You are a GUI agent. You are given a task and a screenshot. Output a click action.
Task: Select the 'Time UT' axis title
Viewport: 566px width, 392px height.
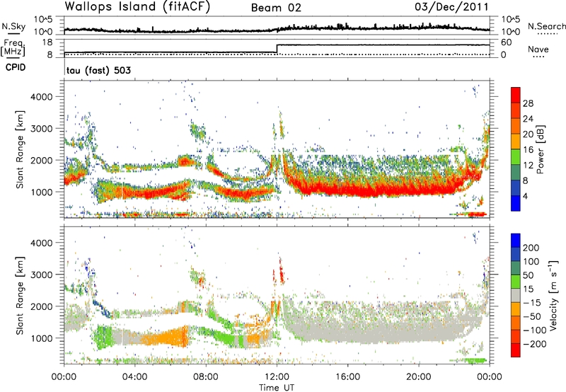click(277, 388)
